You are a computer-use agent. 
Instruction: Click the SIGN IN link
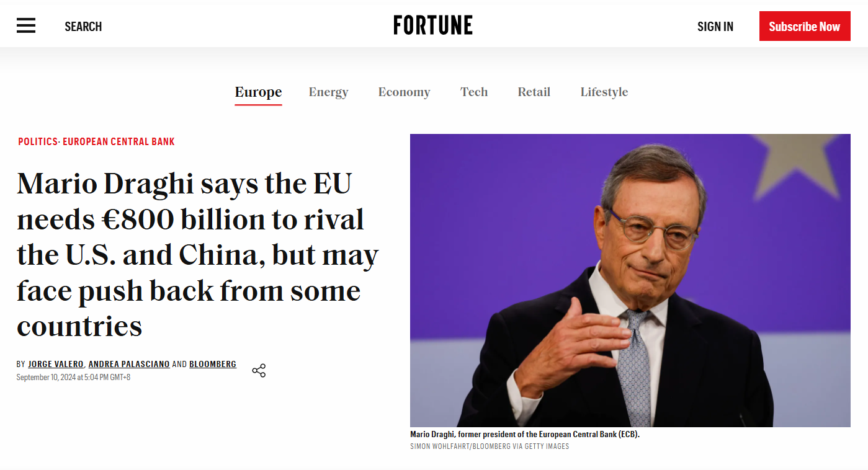[715, 27]
